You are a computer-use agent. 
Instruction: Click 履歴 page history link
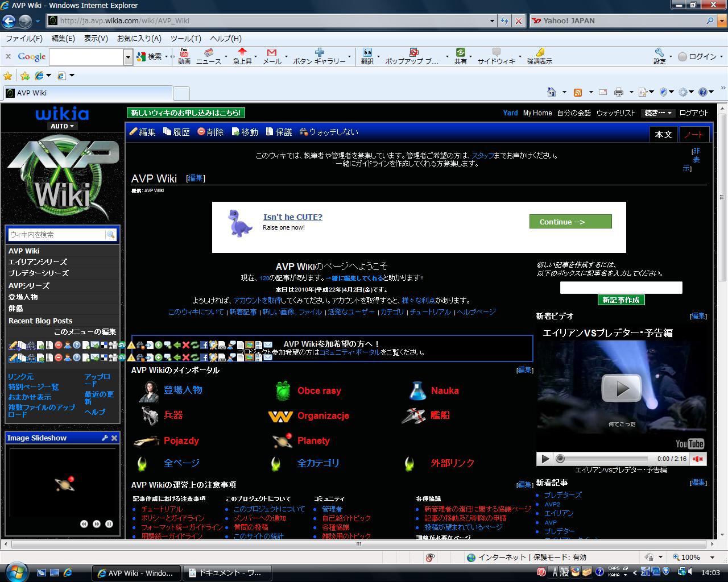[x=176, y=132]
